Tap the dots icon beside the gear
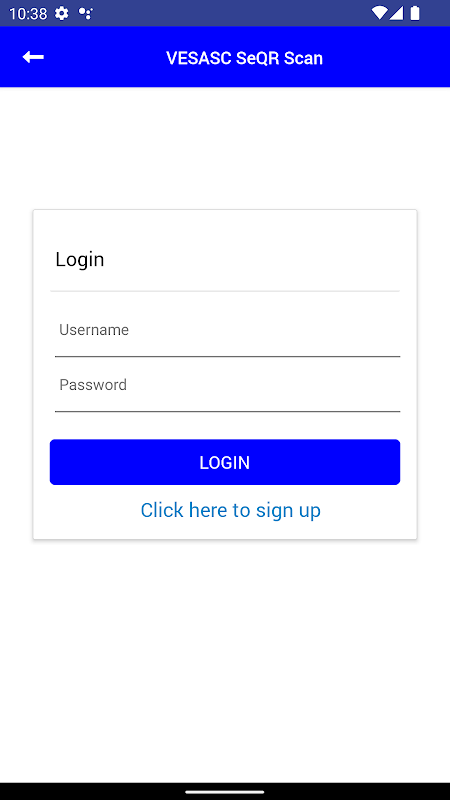 pos(85,13)
